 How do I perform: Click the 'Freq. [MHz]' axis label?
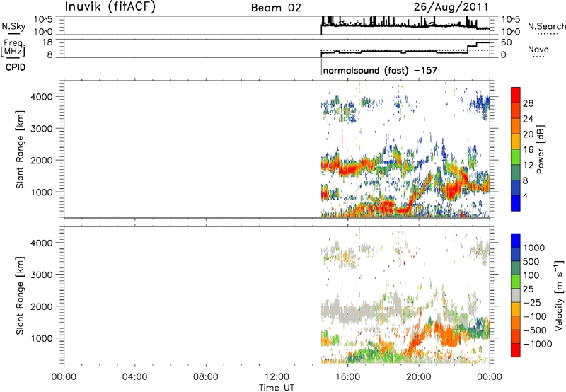(x=13, y=47)
